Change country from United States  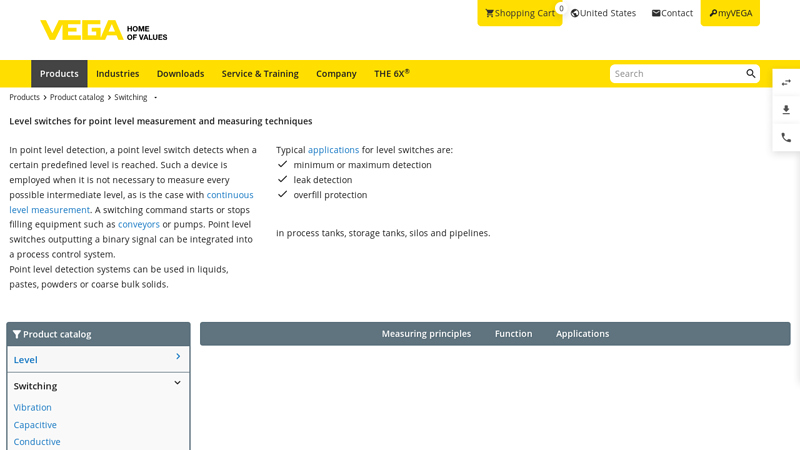click(603, 13)
